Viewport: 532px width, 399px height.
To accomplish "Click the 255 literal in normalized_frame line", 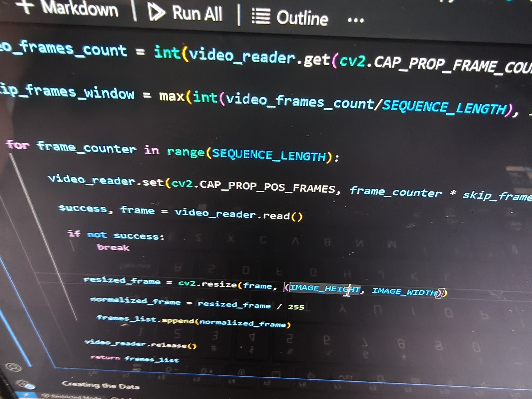I will [296, 307].
